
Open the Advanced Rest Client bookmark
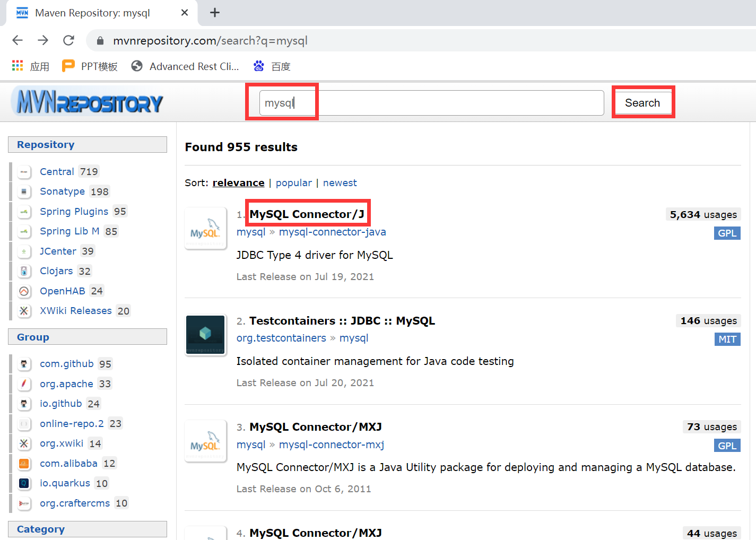(185, 66)
